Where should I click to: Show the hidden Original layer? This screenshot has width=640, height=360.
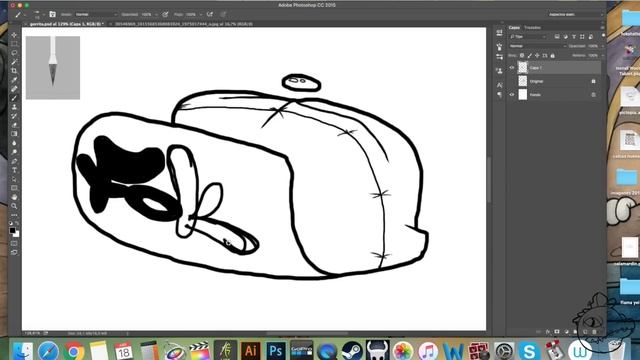pyautogui.click(x=512, y=81)
